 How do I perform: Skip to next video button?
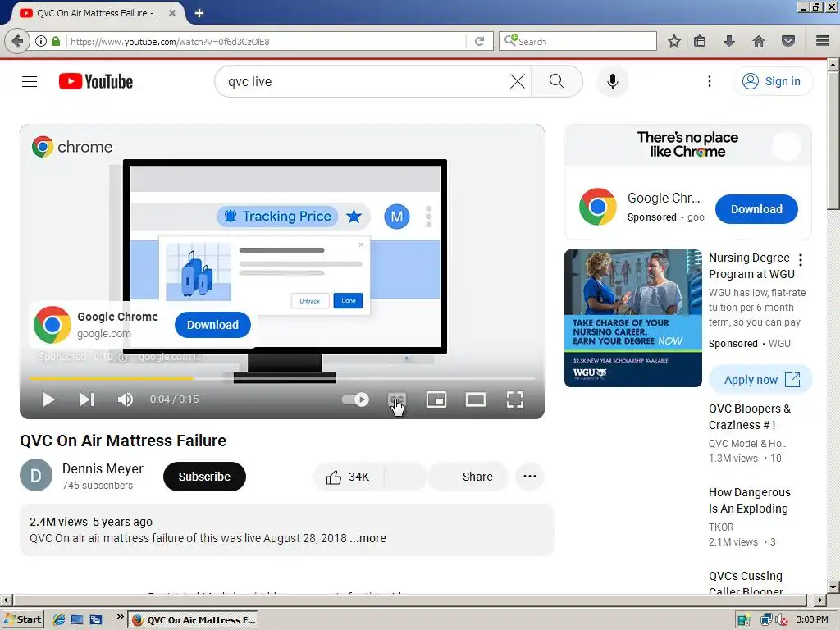pyautogui.click(x=87, y=399)
